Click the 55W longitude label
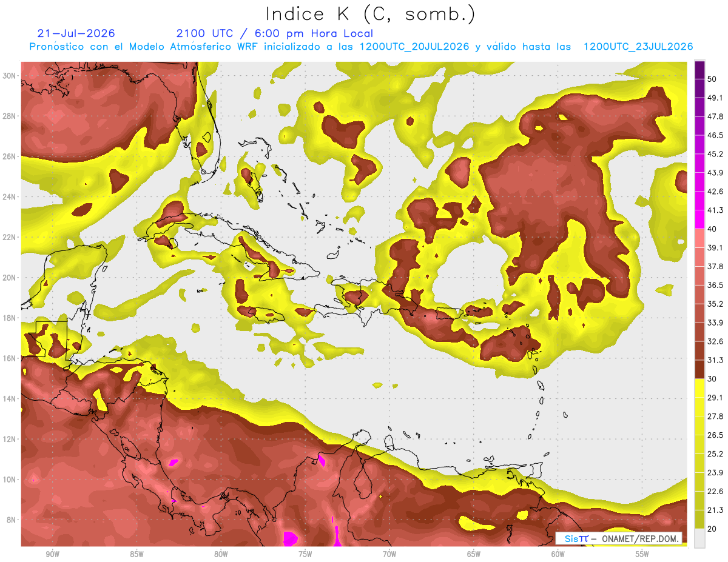 pos(642,554)
